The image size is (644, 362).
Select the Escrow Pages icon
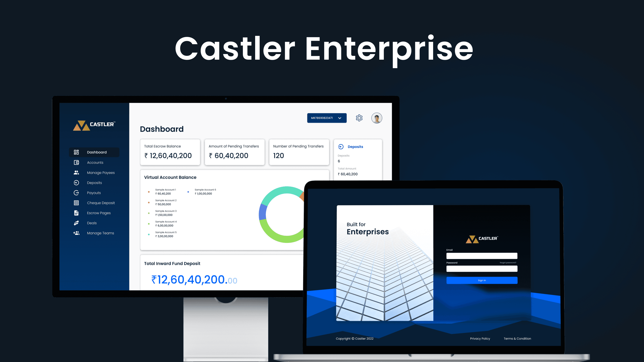(x=76, y=213)
